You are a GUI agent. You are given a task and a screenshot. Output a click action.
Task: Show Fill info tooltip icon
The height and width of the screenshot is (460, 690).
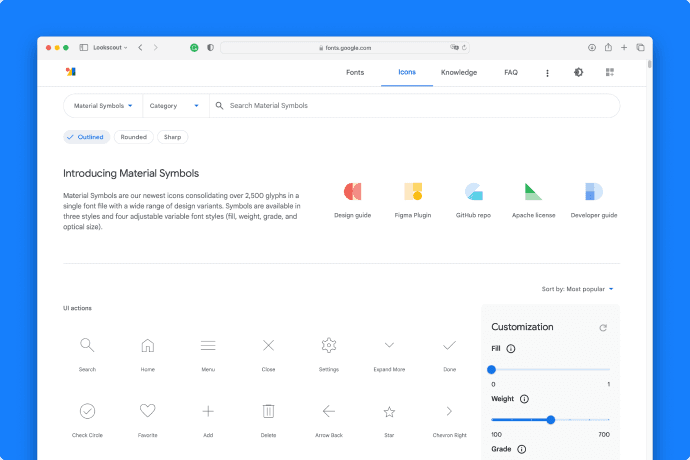pos(510,349)
